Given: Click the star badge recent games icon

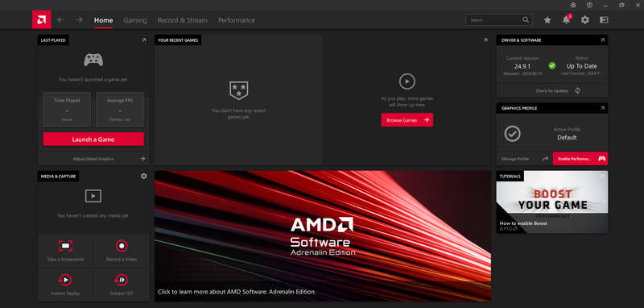Looking at the screenshot, I should [x=238, y=90].
